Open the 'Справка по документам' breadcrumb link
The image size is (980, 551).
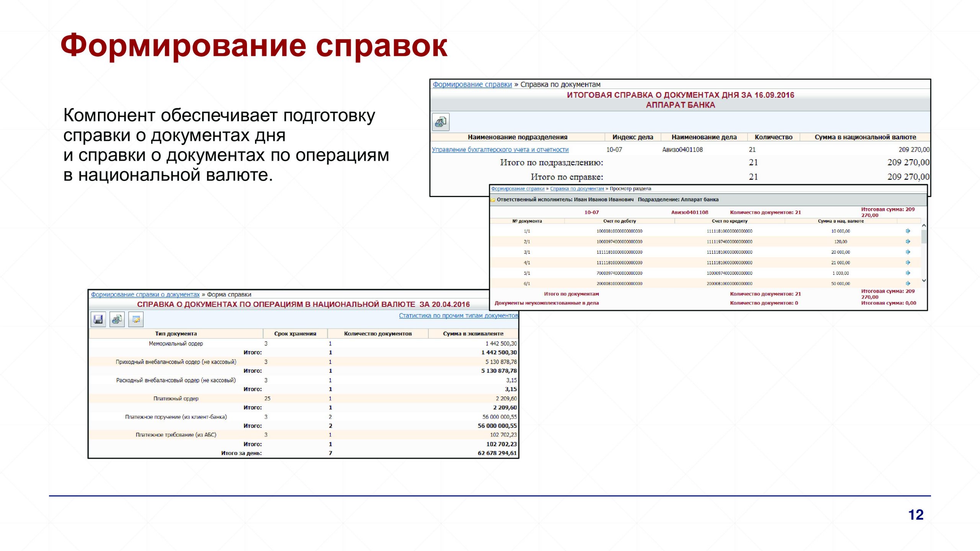point(577,189)
